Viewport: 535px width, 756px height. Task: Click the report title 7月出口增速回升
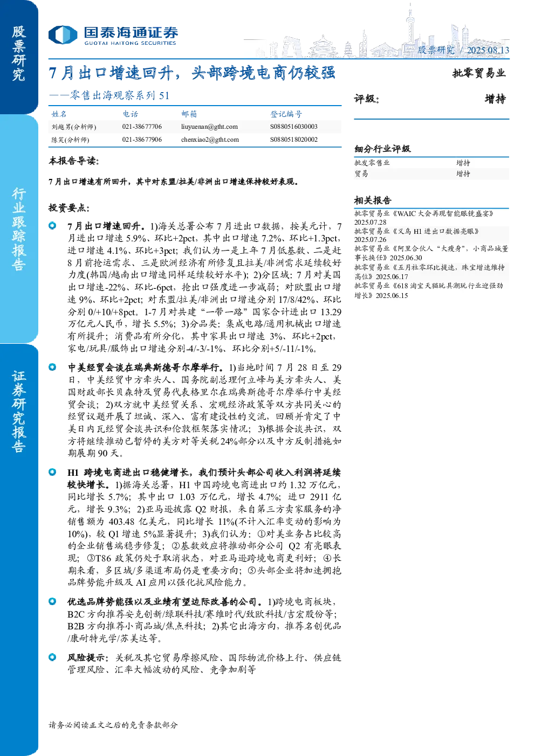click(x=192, y=73)
